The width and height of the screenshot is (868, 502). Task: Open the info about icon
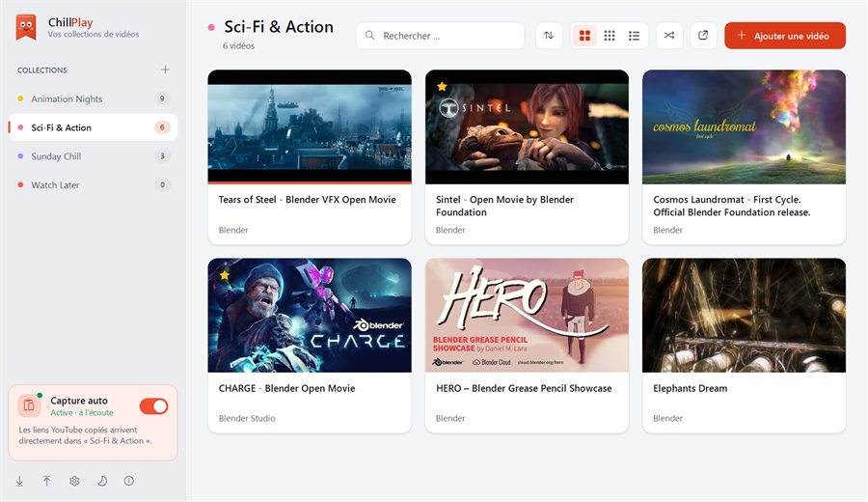pyautogui.click(x=129, y=481)
